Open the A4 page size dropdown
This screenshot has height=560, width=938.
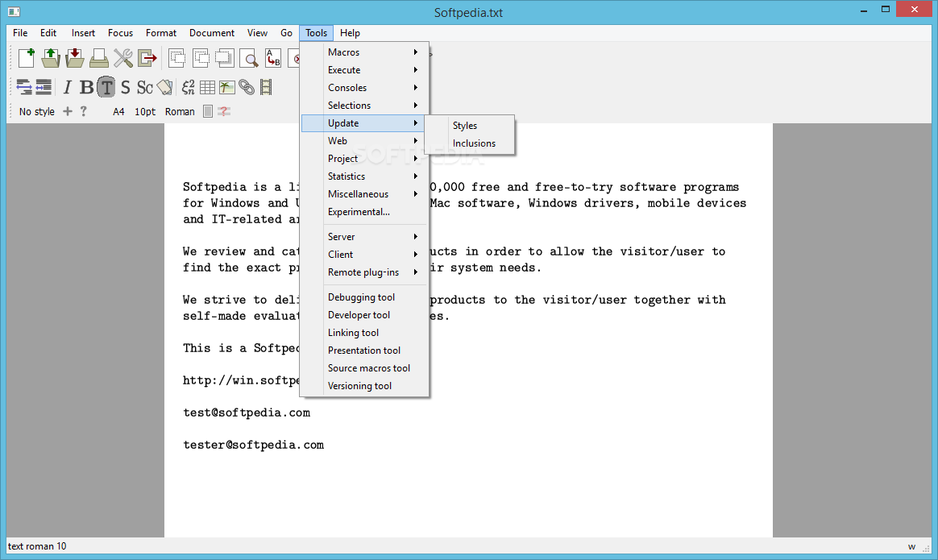coord(118,111)
